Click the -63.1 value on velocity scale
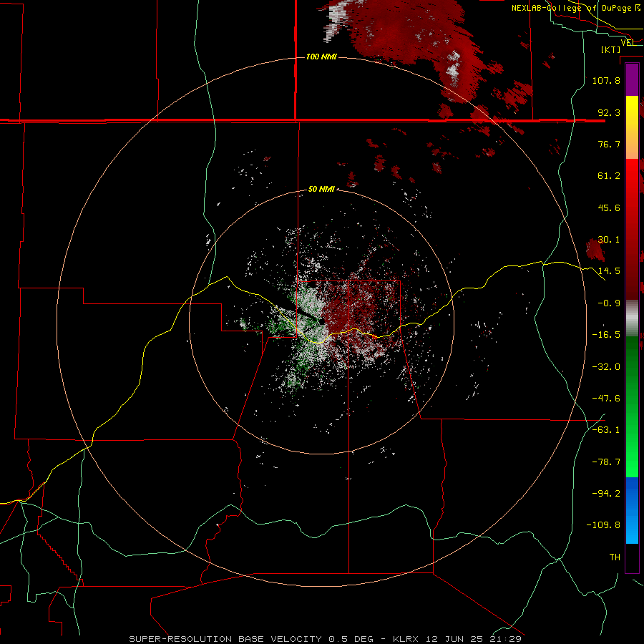The width and height of the screenshot is (644, 644). 606,430
